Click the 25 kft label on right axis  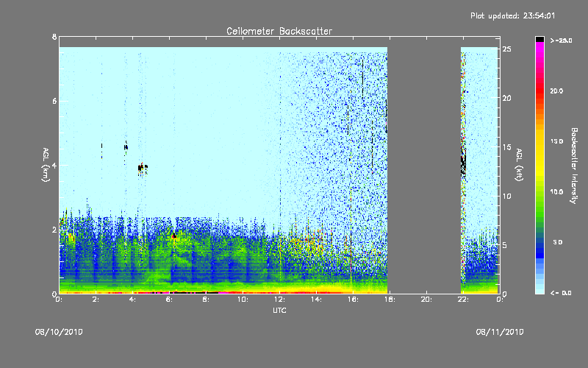tap(506, 49)
